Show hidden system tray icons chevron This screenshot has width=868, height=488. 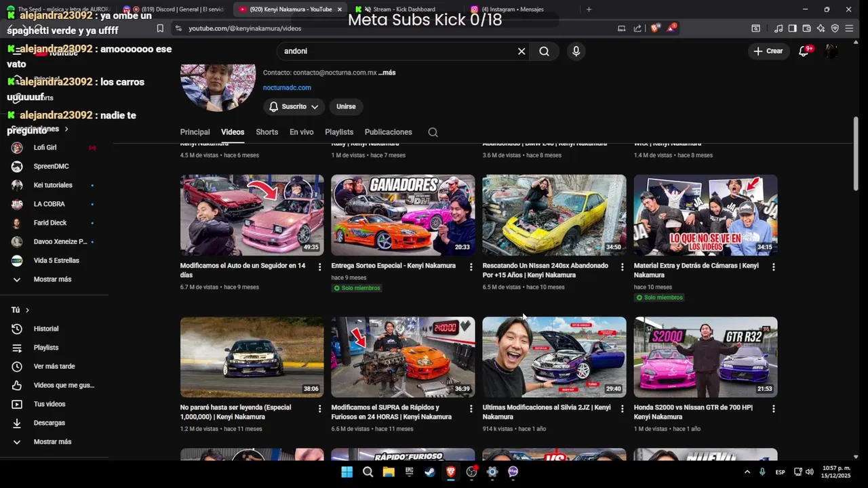747,472
